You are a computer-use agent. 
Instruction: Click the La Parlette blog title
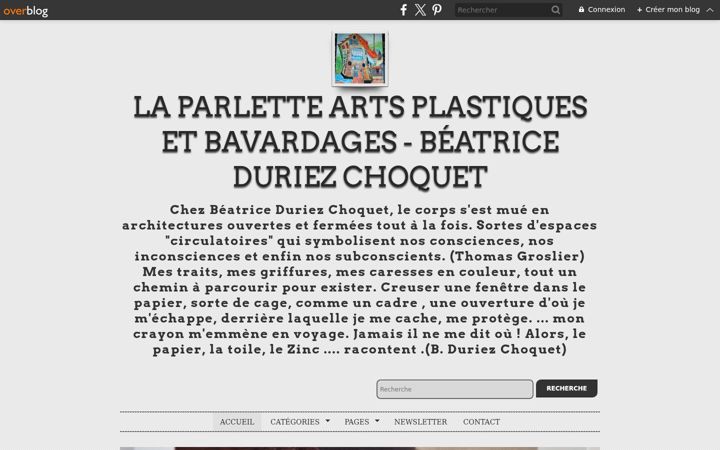tap(360, 142)
